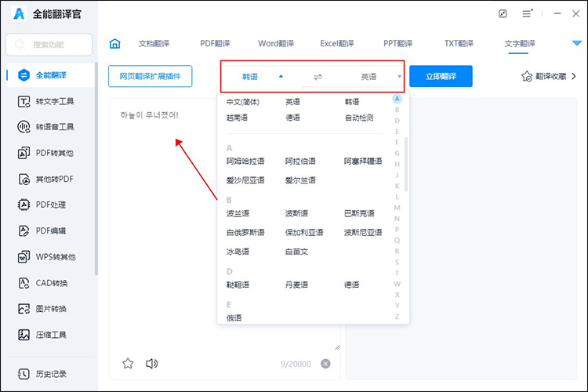Open the 翻译收藏 favorites star icon
Screen dimensions: 588x392
[527, 77]
